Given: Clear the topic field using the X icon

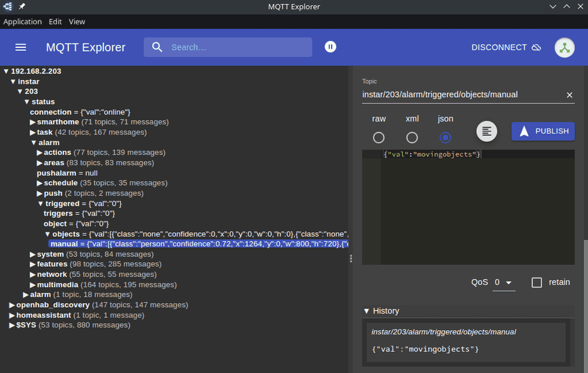Looking at the screenshot, I should (x=569, y=95).
